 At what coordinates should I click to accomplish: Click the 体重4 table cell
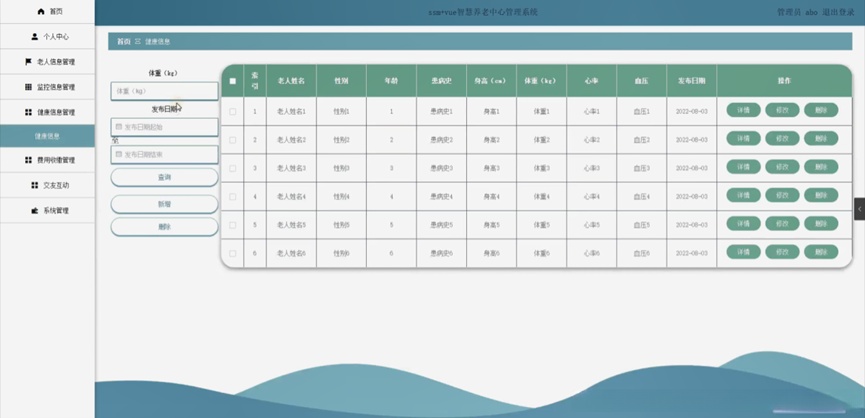[x=541, y=197]
